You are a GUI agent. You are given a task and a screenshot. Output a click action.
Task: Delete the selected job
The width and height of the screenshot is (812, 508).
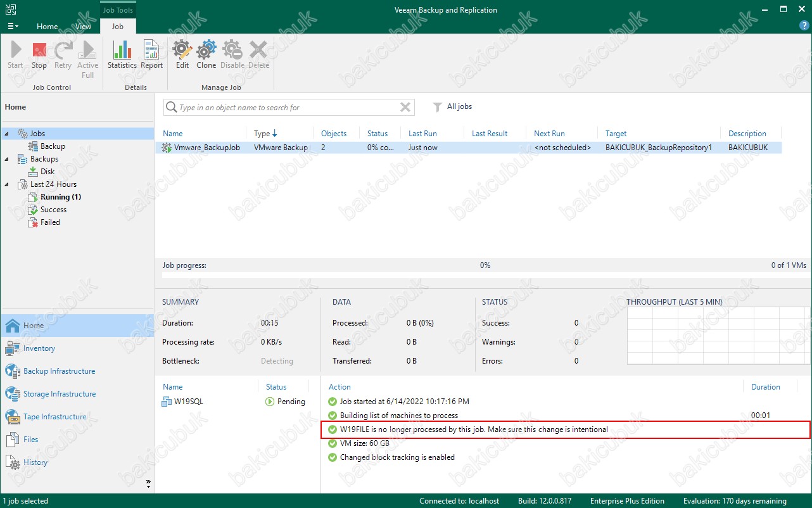[x=258, y=54]
